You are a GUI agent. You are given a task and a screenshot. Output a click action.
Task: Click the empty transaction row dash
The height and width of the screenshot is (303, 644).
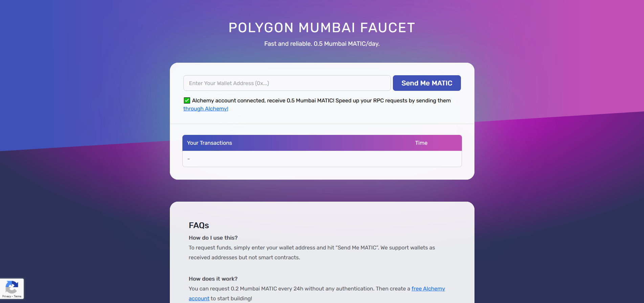tap(188, 159)
